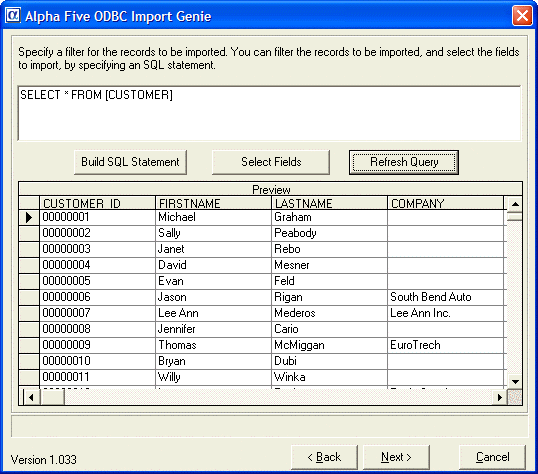Click the LASTNAME column header
This screenshot has height=474, width=538.
pyautogui.click(x=329, y=203)
